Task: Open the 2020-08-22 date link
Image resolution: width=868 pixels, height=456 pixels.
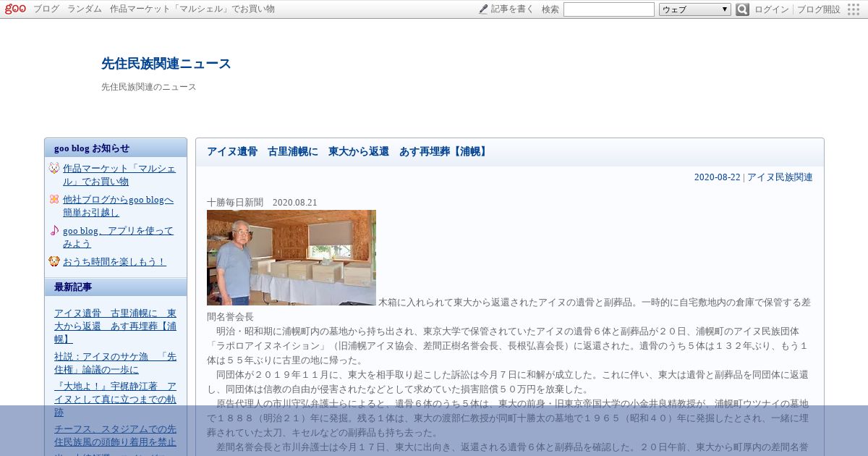Action: (717, 177)
